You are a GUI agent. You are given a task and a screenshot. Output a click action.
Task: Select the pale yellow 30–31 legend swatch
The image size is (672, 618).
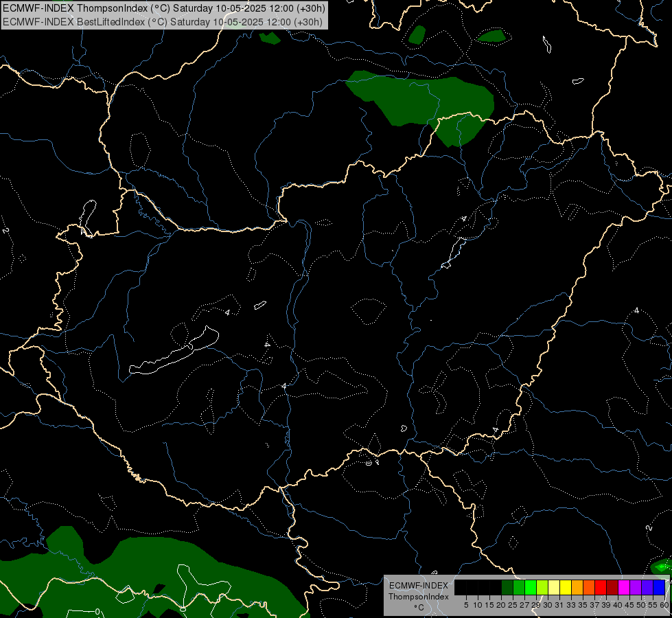click(554, 587)
